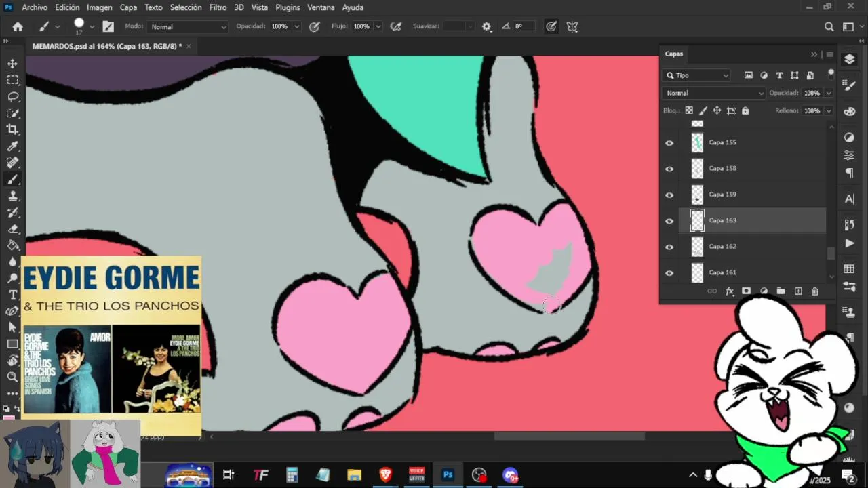Image resolution: width=868 pixels, height=488 pixels.
Task: Select layer Capa 162
Action: click(x=753, y=247)
